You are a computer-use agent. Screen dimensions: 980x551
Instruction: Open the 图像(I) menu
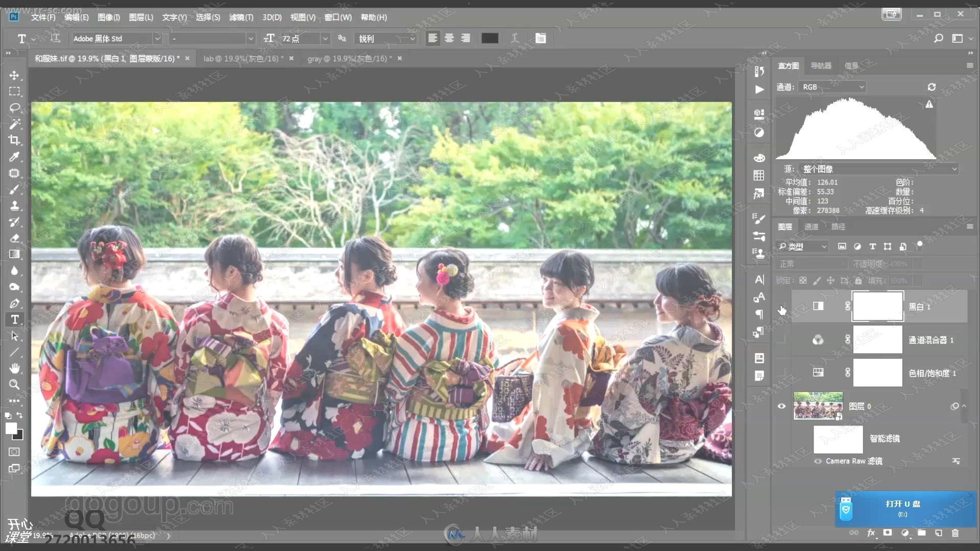[108, 17]
